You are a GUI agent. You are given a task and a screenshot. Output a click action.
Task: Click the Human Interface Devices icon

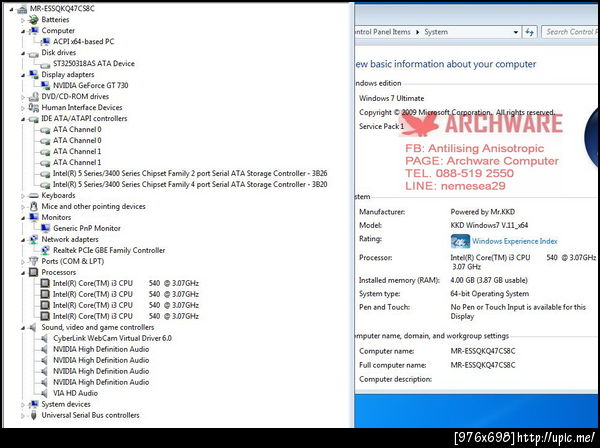(34, 108)
